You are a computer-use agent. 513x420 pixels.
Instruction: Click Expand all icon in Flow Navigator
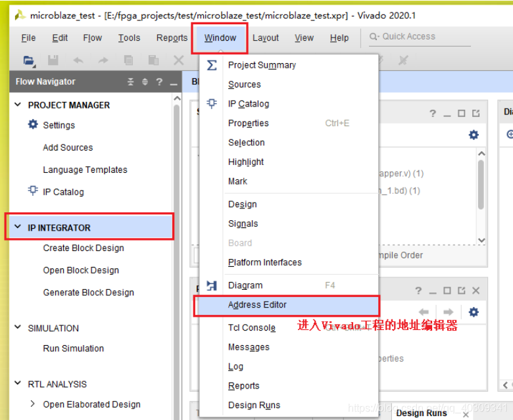point(145,82)
